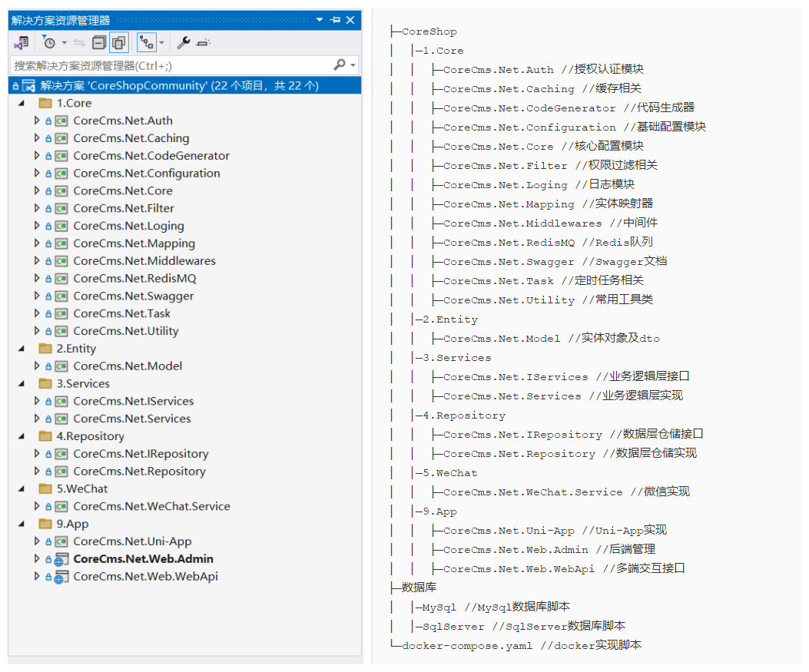
Task: Toggle the nesting/track active item view button
Action: tap(147, 43)
